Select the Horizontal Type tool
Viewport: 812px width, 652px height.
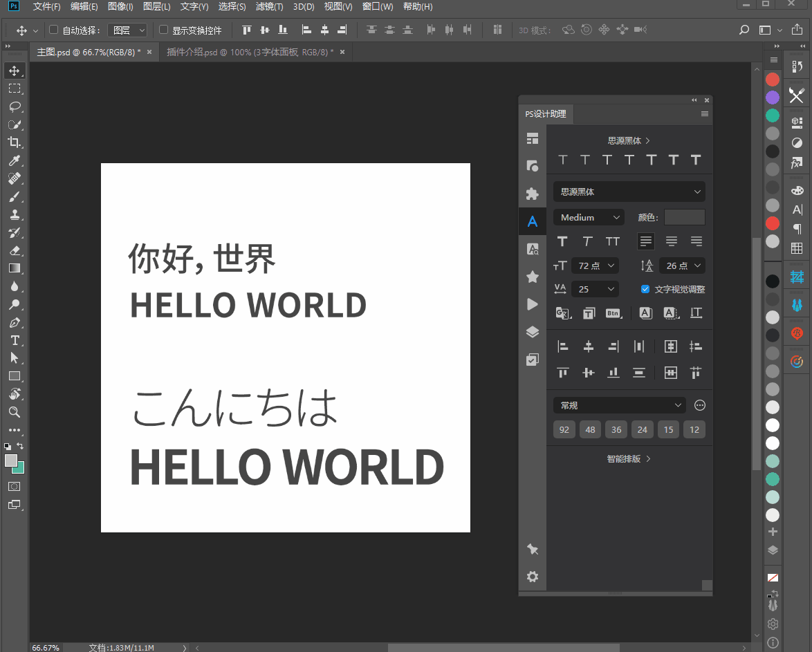(x=14, y=340)
